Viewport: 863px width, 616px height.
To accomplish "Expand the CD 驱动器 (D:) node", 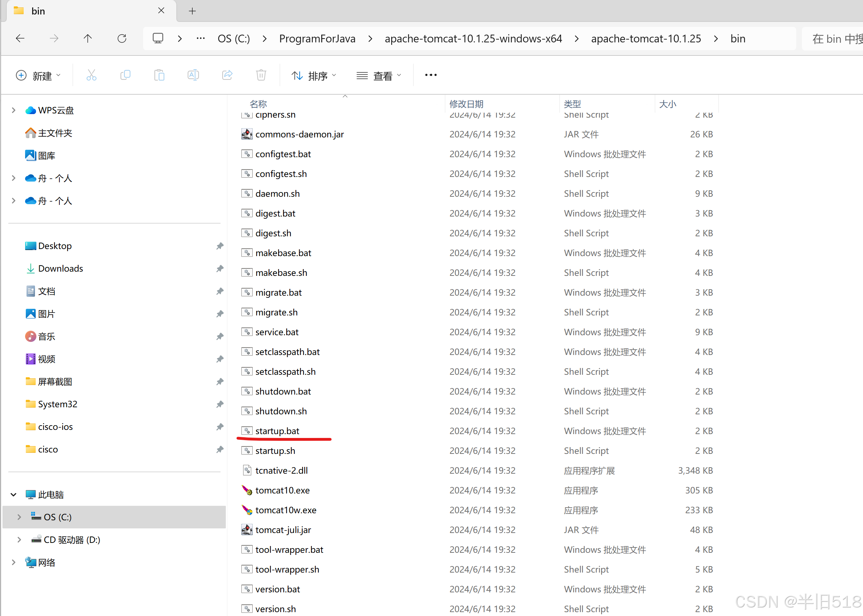I will [x=19, y=540].
